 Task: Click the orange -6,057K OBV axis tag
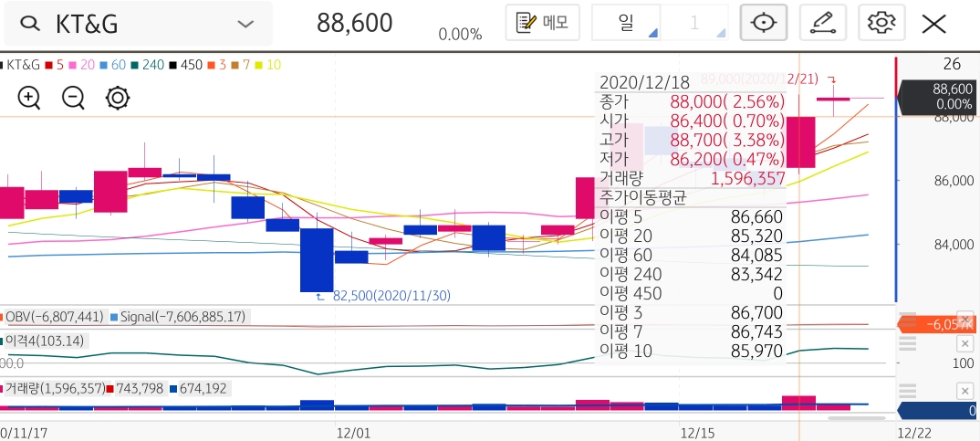click(935, 325)
